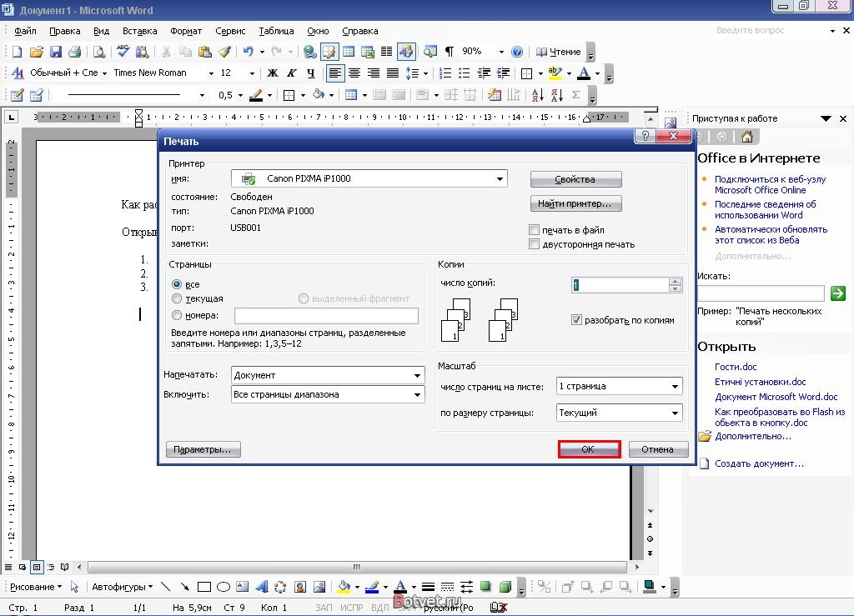Cancel the print dialog with Отмена

pos(658,449)
